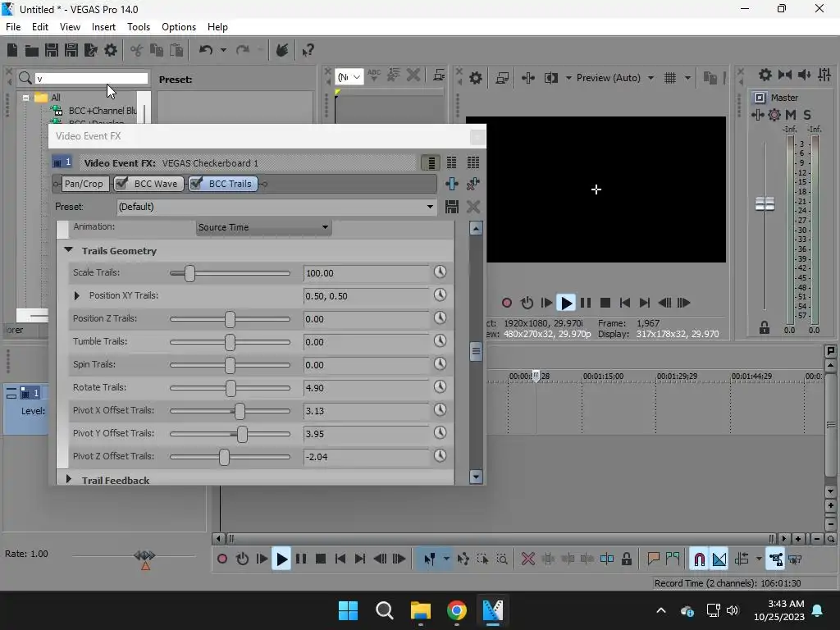Open the Insert menu
The height and width of the screenshot is (630, 840).
point(103,27)
